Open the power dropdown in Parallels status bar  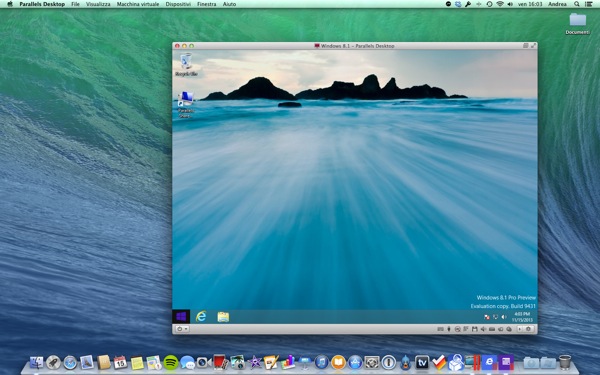[182, 329]
